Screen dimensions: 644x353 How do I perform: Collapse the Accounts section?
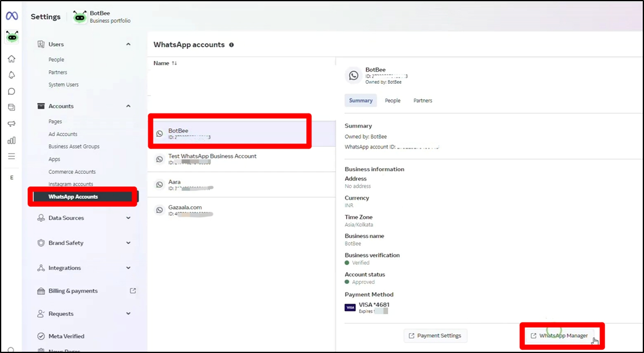pyautogui.click(x=128, y=106)
